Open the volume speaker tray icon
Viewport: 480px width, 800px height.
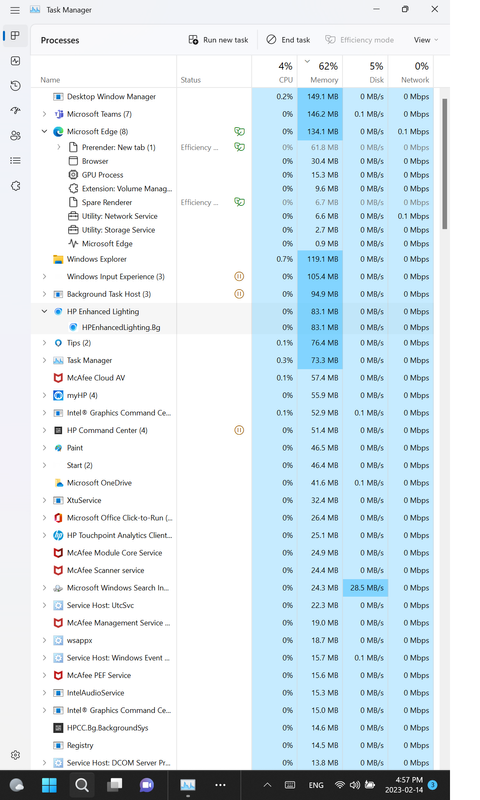(355, 785)
